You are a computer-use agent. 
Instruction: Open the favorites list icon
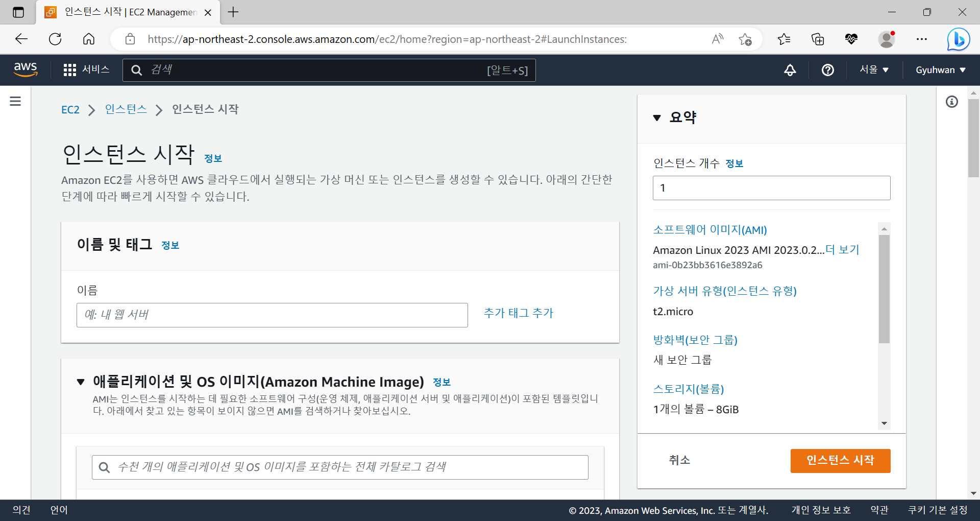click(x=784, y=39)
